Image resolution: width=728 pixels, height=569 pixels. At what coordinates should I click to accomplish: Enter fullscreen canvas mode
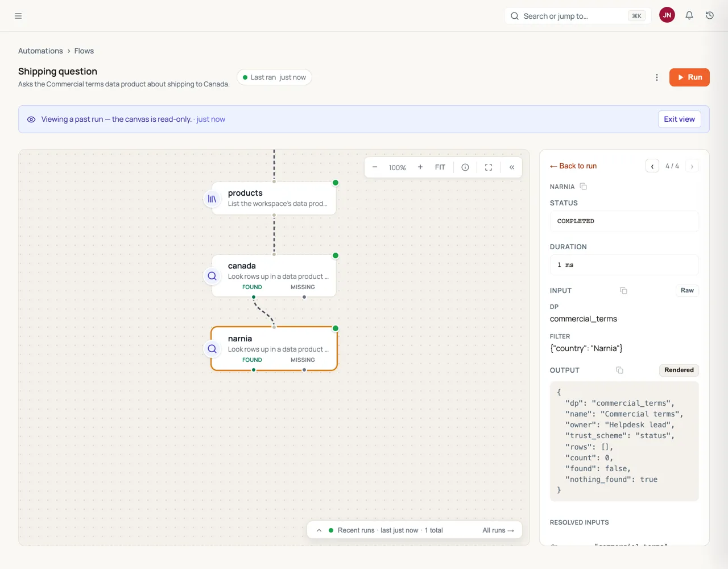[x=489, y=167]
